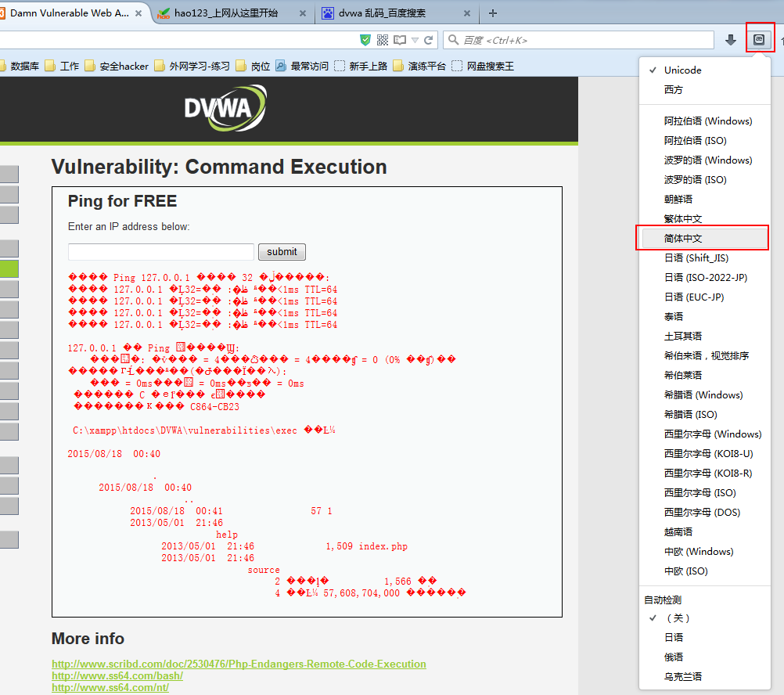Toggle reader view book icon

[x=400, y=40]
